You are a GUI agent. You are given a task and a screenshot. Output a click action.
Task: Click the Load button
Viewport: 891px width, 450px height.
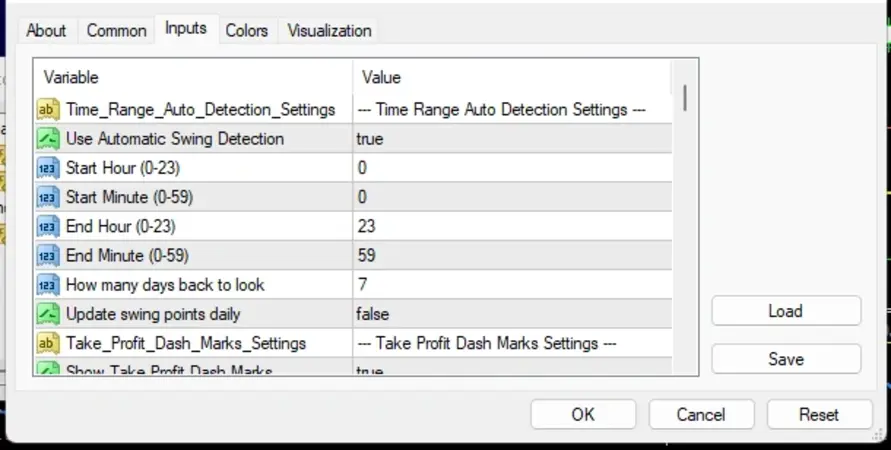(786, 311)
